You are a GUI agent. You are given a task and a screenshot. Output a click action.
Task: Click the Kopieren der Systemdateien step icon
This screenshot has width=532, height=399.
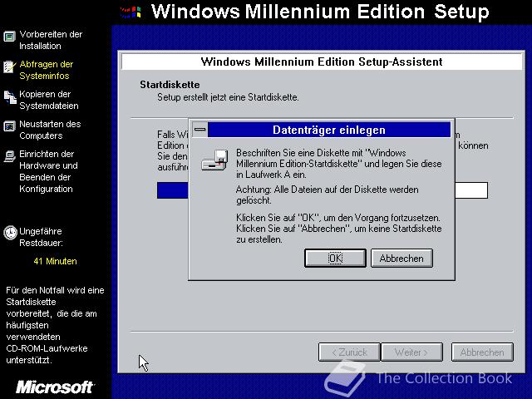[10, 97]
